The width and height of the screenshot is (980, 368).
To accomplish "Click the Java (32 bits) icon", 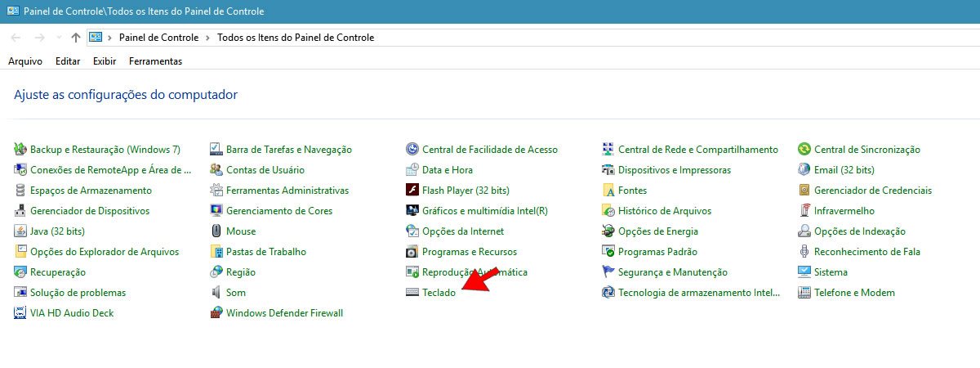I will (x=20, y=231).
